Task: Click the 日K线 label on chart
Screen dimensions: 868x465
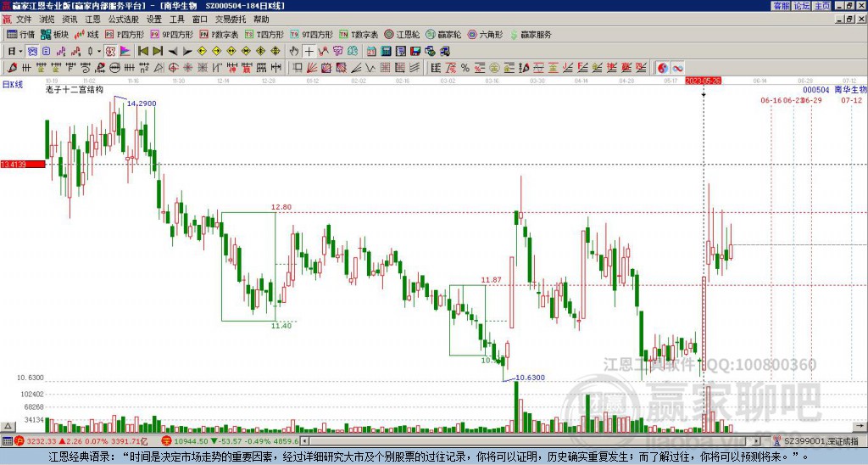Action: click(13, 85)
